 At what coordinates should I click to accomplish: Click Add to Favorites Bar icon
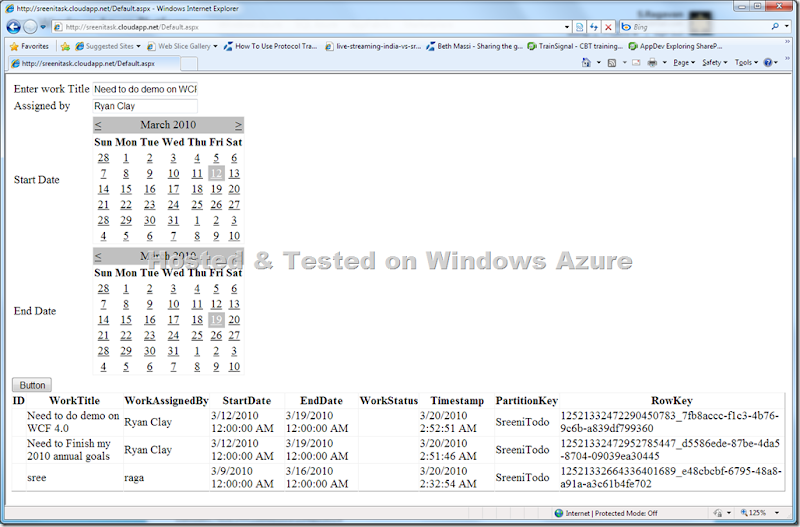(65, 46)
